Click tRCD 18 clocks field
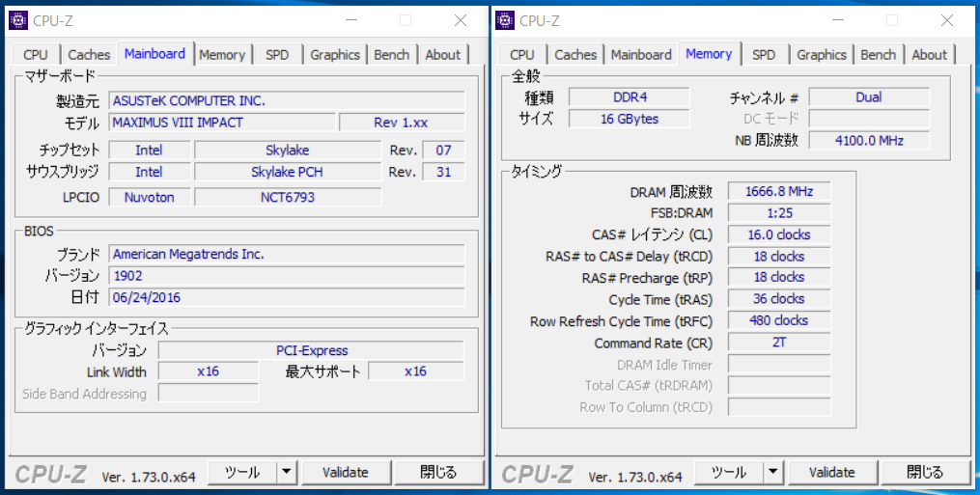 (779, 257)
